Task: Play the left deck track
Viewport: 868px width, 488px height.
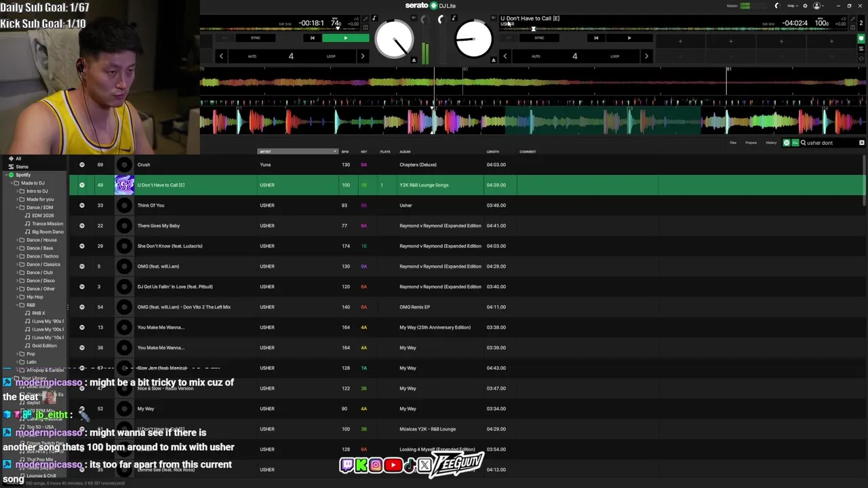Action: click(x=345, y=38)
